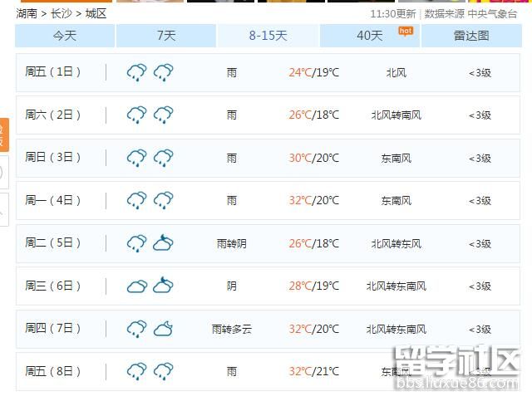Click the orange hot badge on 40天
Screen dimensions: 532x401
click(x=405, y=31)
